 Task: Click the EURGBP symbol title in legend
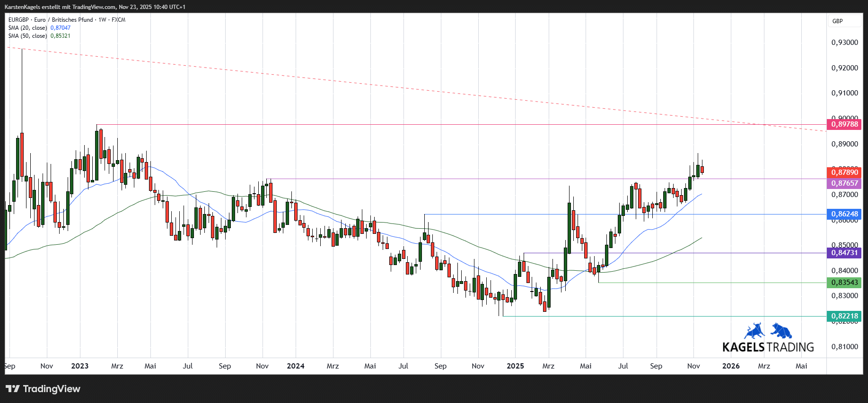(18, 20)
